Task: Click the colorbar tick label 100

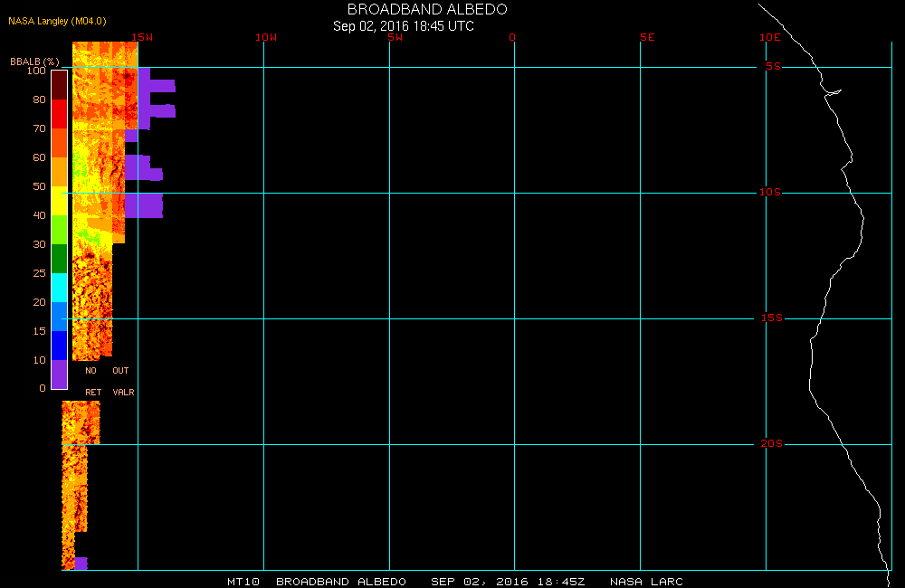Action: (x=36, y=71)
